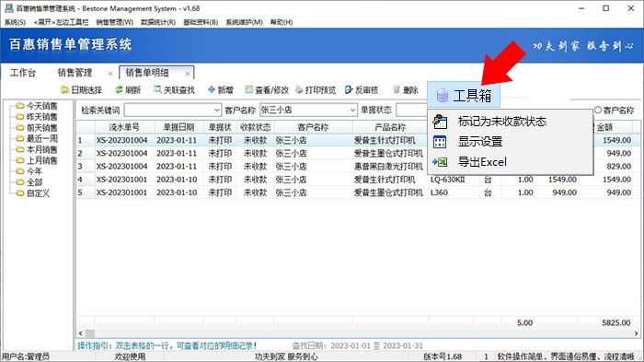Click the 显示设置 calendar grid icon
644x362 pixels.
(x=440, y=142)
